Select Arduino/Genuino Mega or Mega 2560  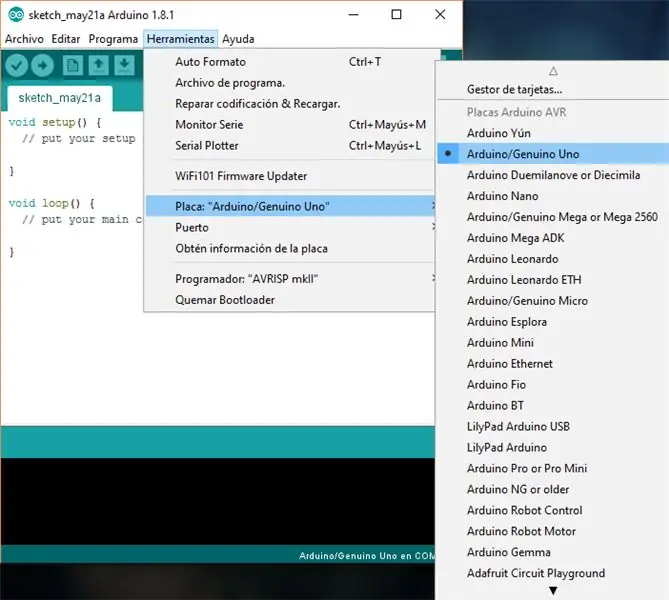click(x=553, y=217)
